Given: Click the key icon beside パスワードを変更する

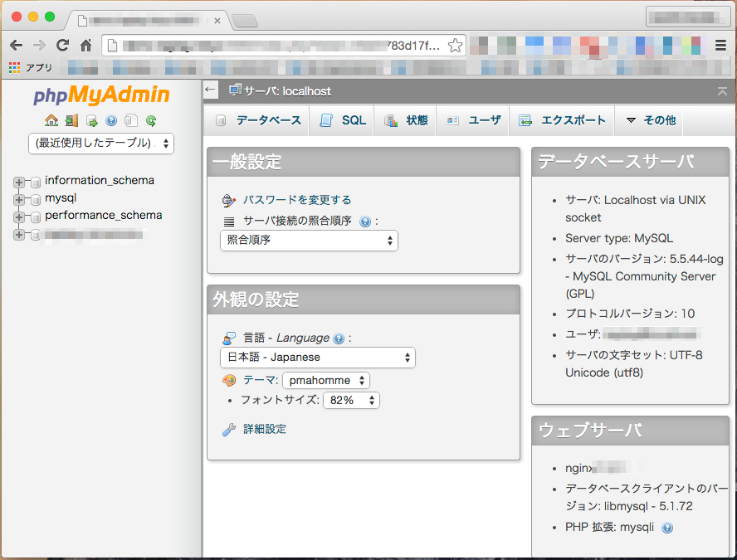Looking at the screenshot, I should (x=228, y=201).
